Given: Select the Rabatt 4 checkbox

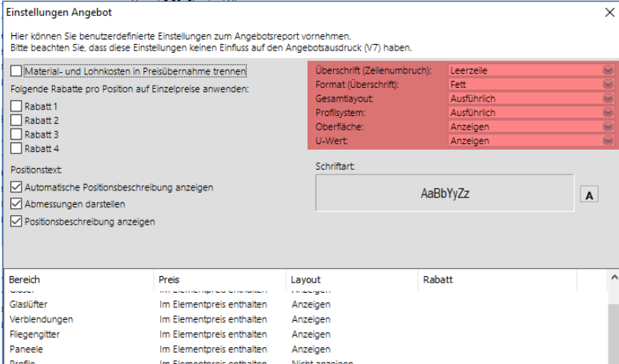Looking at the screenshot, I should click(x=17, y=148).
